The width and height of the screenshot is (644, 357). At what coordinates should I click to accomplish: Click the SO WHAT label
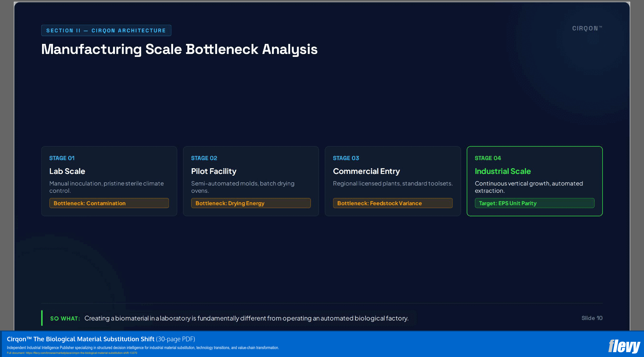(x=65, y=318)
